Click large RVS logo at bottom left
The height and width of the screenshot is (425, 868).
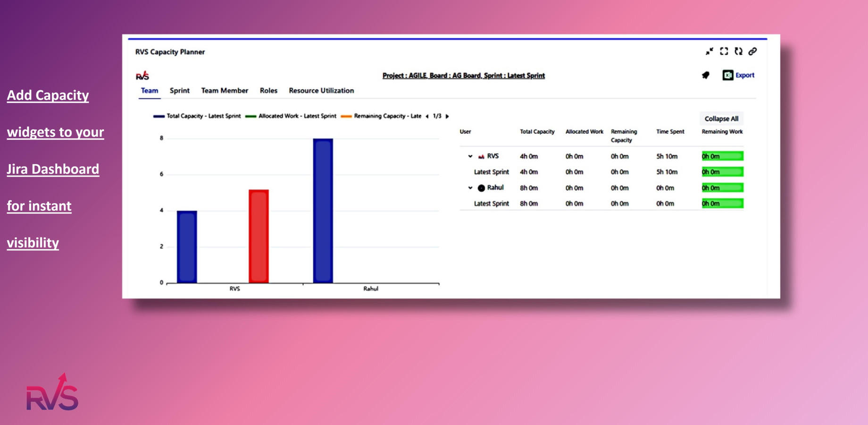click(52, 392)
